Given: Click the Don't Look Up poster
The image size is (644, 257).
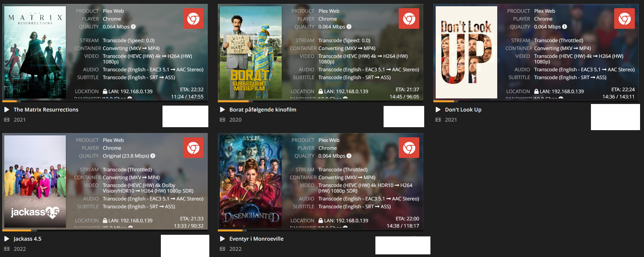Looking at the screenshot, I should (466, 52).
